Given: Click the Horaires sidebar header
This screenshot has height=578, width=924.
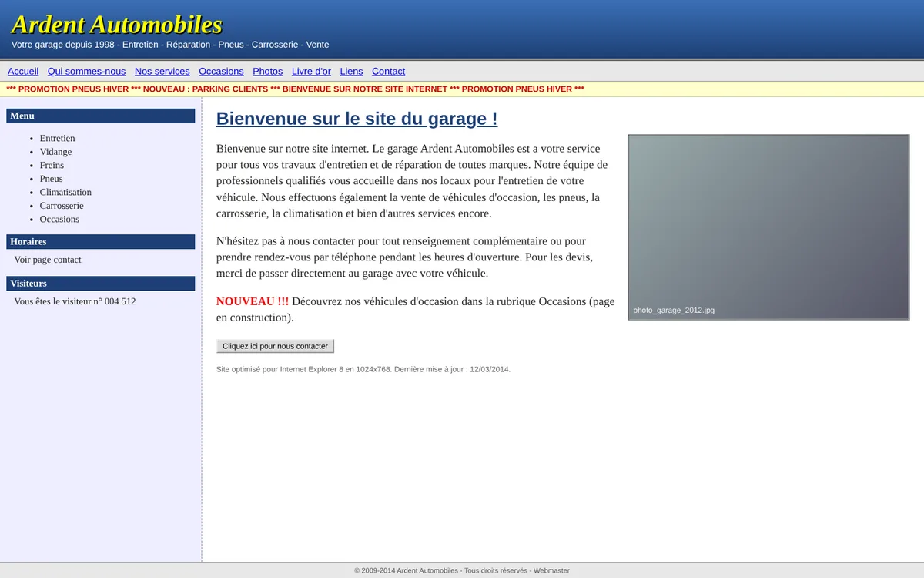Looking at the screenshot, I should tap(101, 241).
